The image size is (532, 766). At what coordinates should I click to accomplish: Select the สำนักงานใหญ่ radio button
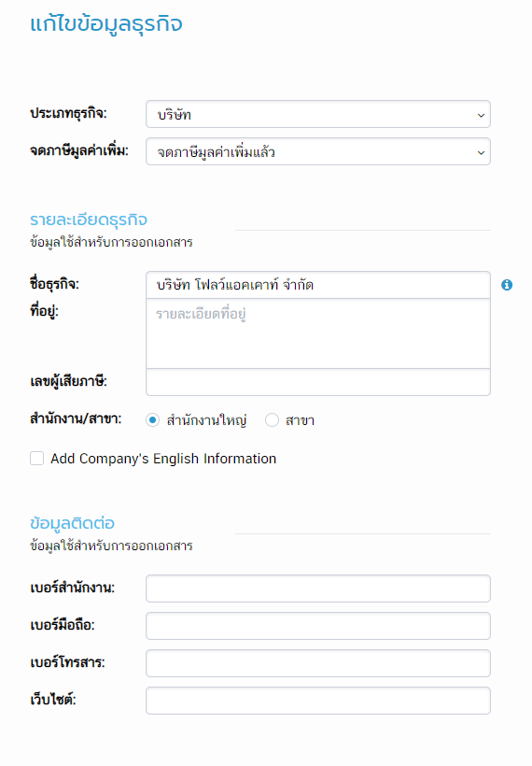152,420
